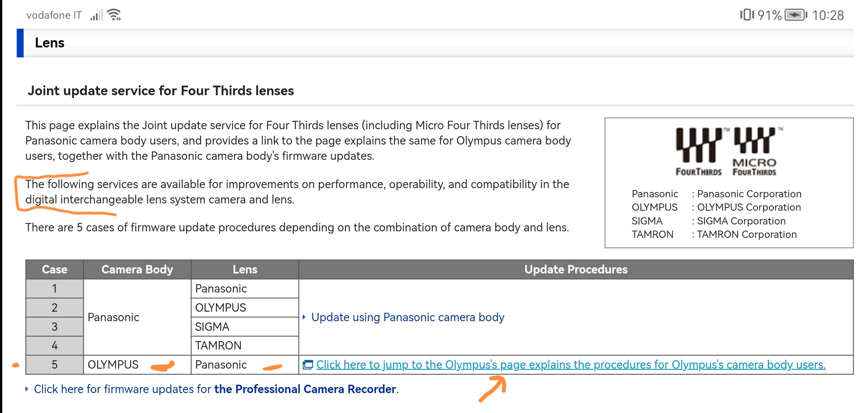
Task: Click the Camera Body column header
Action: tap(137, 269)
